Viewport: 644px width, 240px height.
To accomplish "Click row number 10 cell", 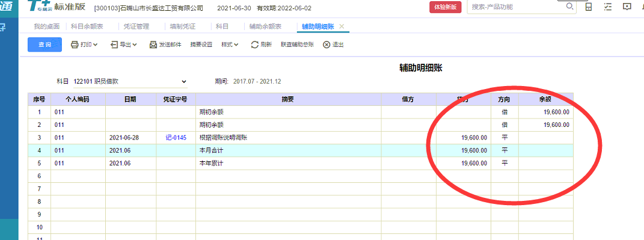I will pyautogui.click(x=40, y=227).
